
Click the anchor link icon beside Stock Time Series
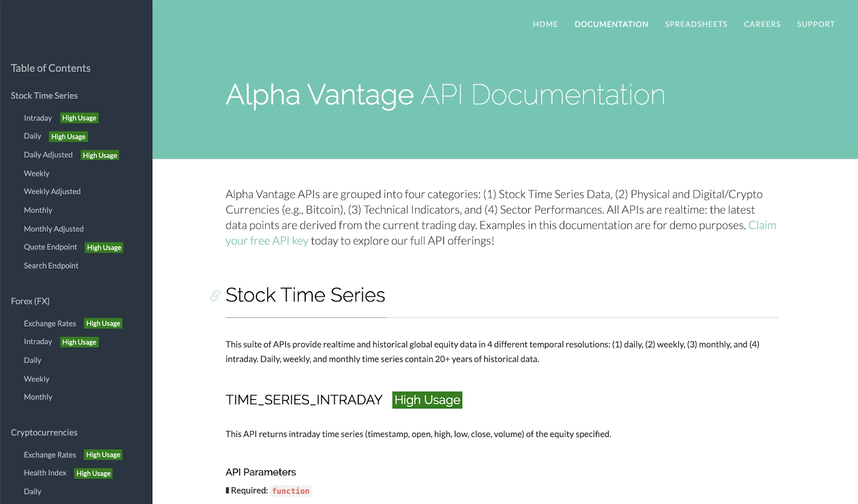coord(215,295)
